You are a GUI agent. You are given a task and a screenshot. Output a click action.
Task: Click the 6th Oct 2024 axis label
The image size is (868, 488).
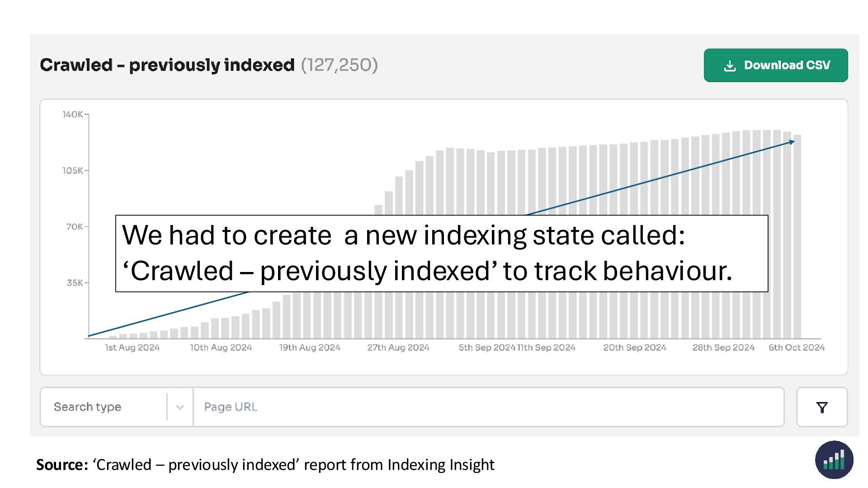797,347
